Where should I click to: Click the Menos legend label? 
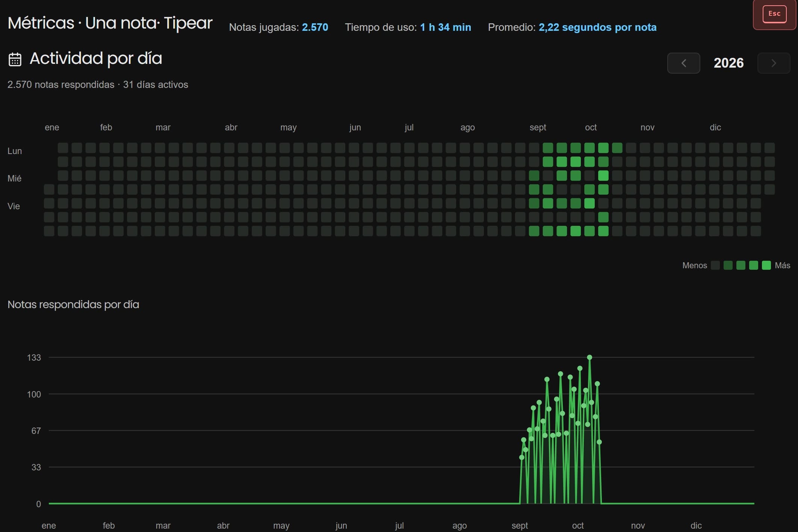[694, 265]
